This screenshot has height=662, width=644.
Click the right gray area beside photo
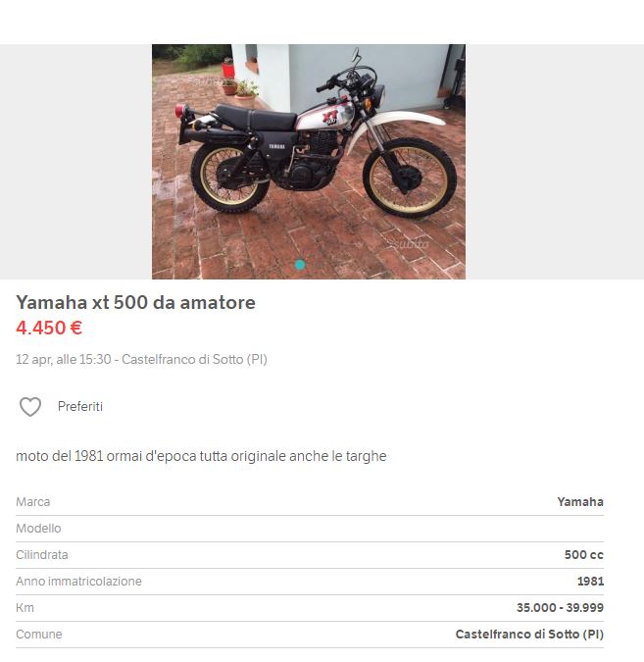(x=555, y=162)
